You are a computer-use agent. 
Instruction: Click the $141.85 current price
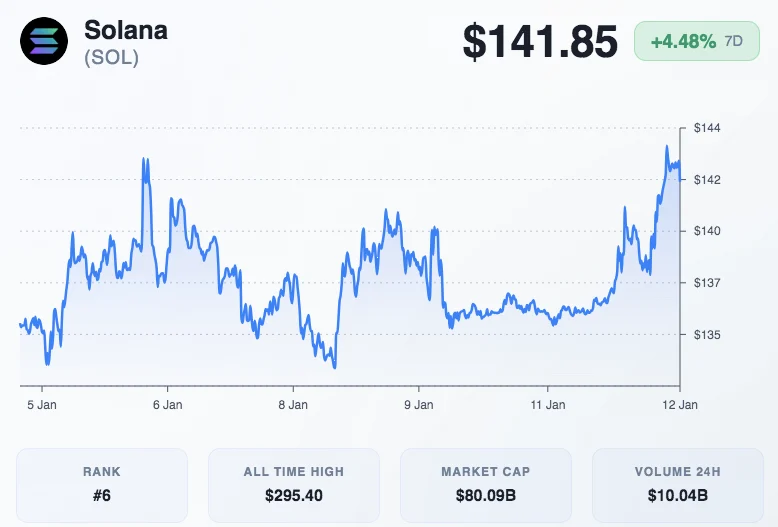click(540, 42)
